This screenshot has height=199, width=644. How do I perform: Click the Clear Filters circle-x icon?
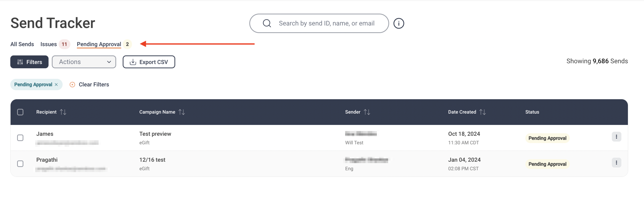click(x=72, y=85)
